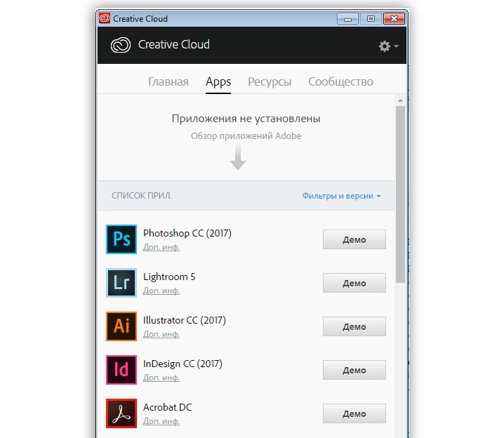Open the gear settings menu
This screenshot has width=504, height=438.
point(388,46)
